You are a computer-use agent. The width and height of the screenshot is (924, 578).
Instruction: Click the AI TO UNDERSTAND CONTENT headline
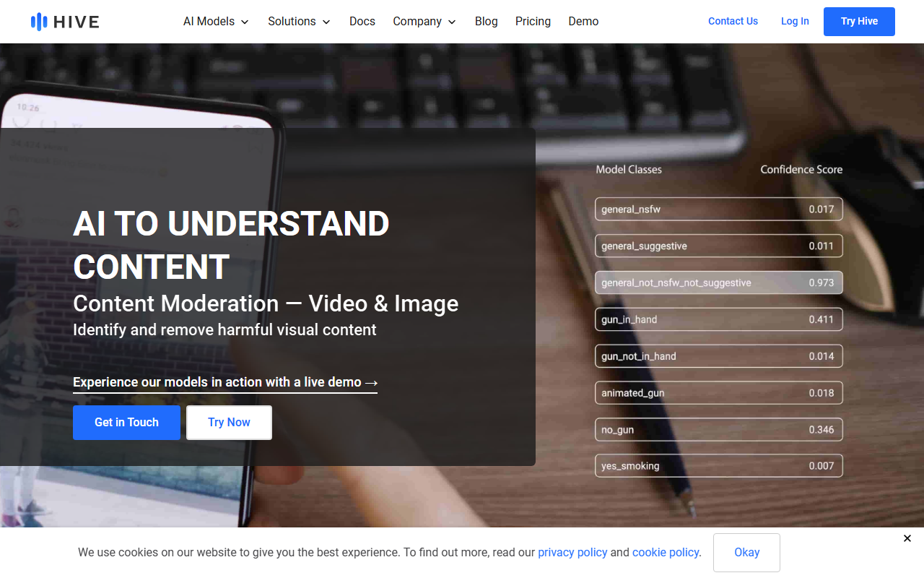tap(231, 245)
